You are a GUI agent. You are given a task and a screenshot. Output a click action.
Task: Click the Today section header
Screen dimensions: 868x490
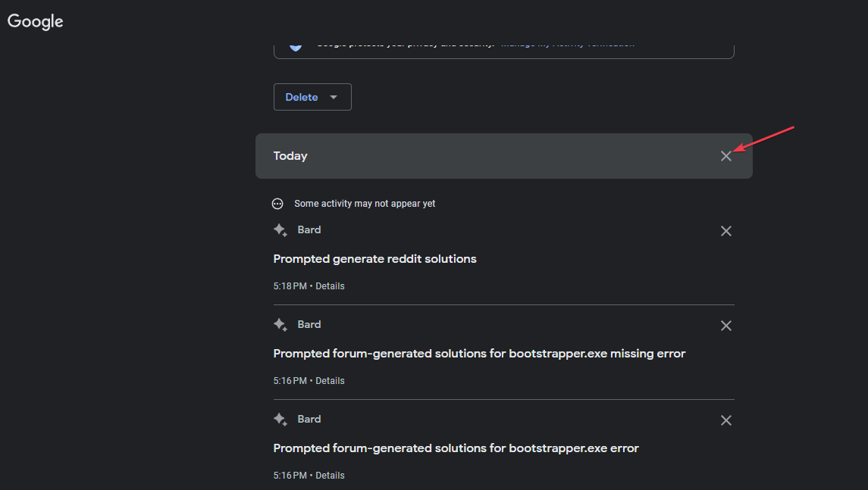tap(290, 156)
